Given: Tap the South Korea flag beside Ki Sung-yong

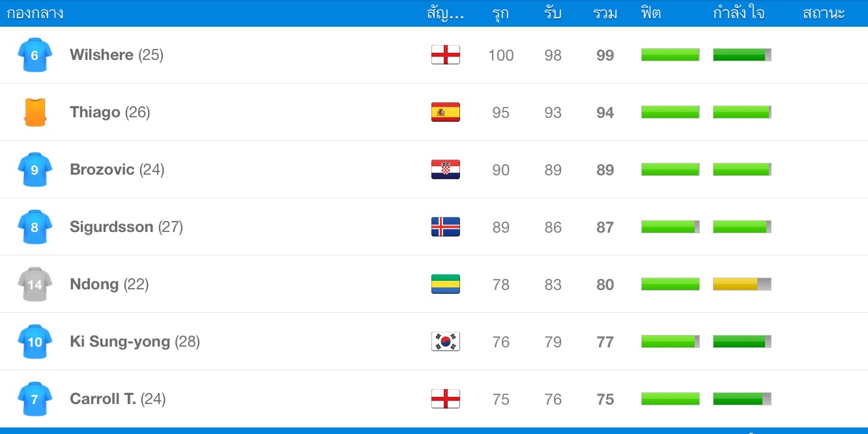Looking at the screenshot, I should tap(446, 341).
